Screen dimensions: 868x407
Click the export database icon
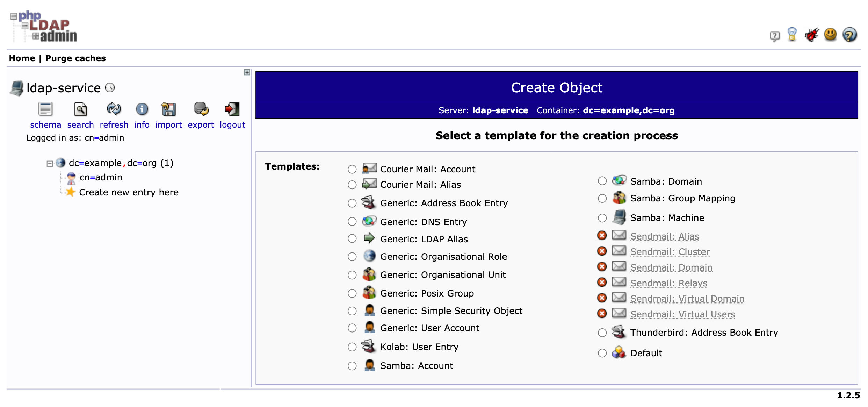pos(201,109)
